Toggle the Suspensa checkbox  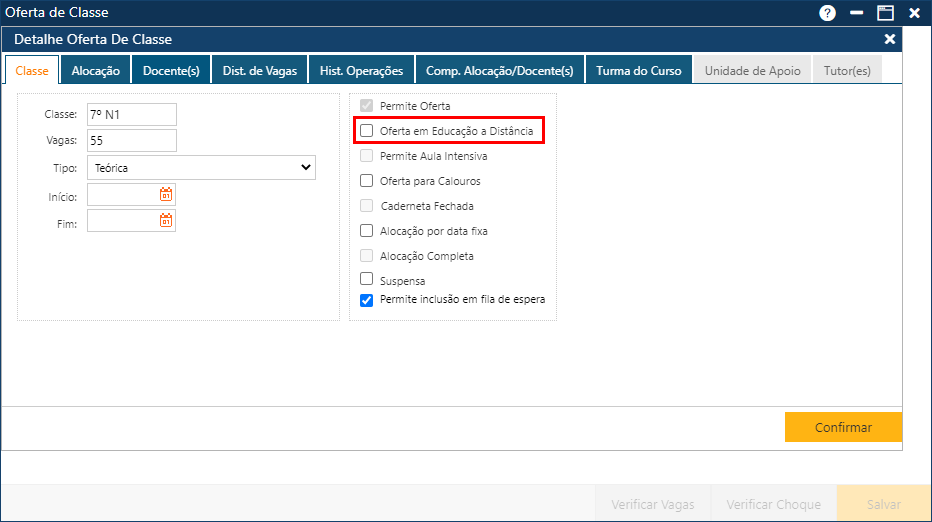coord(367,280)
